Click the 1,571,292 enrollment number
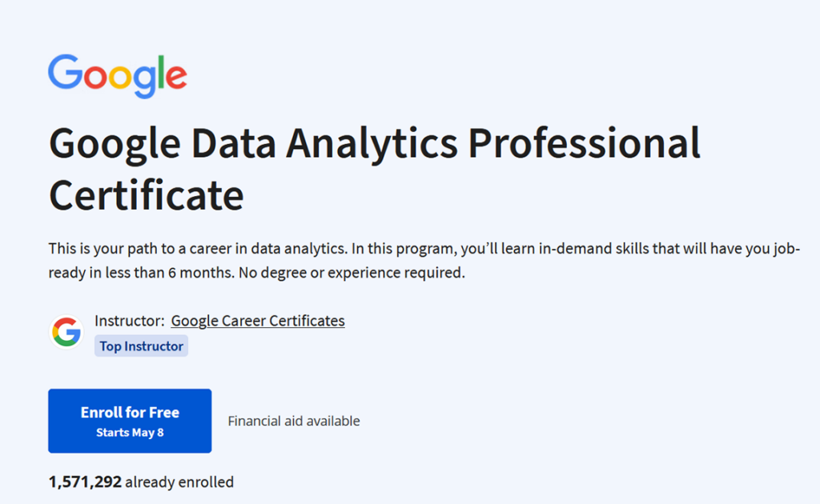This screenshot has width=820, height=504. pos(85,482)
